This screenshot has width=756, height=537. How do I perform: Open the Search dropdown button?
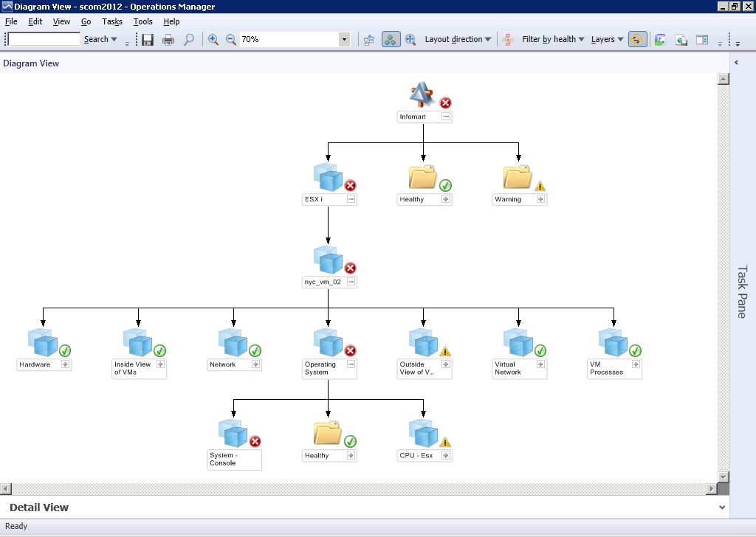tap(100, 40)
